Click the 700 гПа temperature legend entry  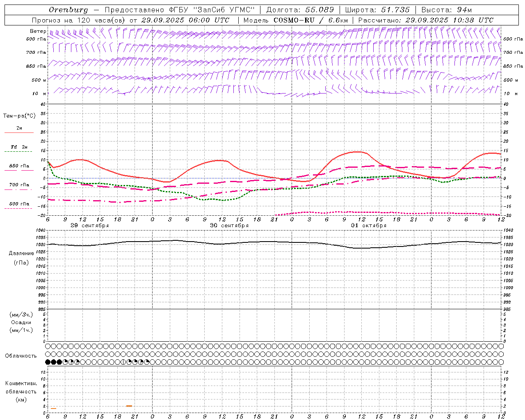click(19, 185)
